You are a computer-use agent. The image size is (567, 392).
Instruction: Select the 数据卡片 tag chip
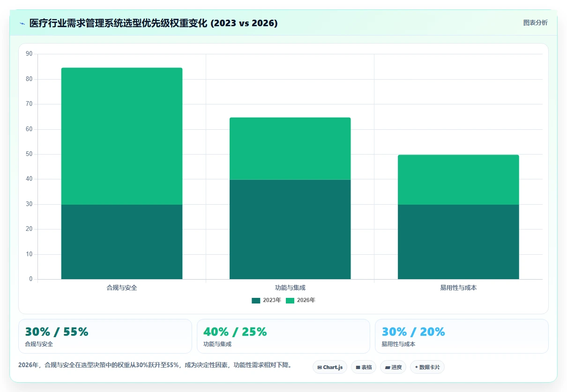pos(427,367)
